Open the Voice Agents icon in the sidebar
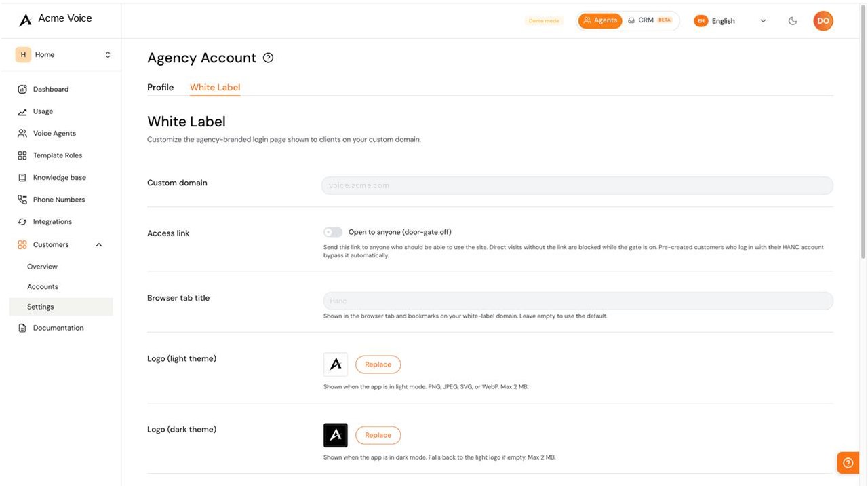 22,134
